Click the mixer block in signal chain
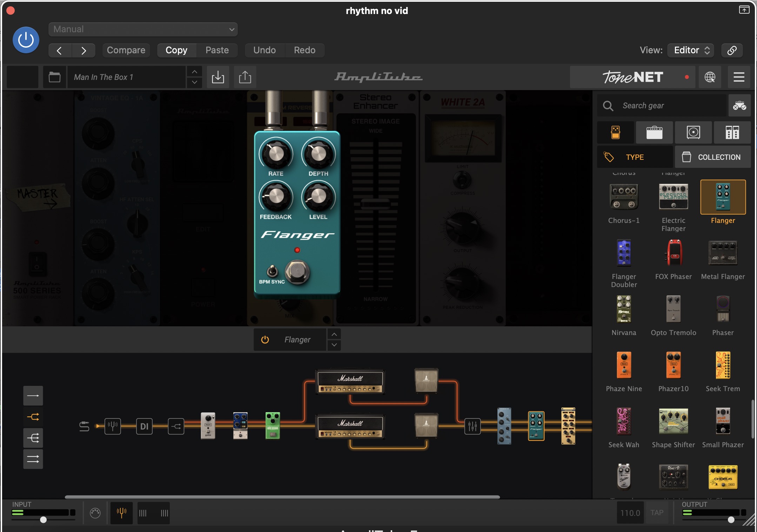Image resolution: width=757 pixels, height=532 pixels. [x=473, y=426]
